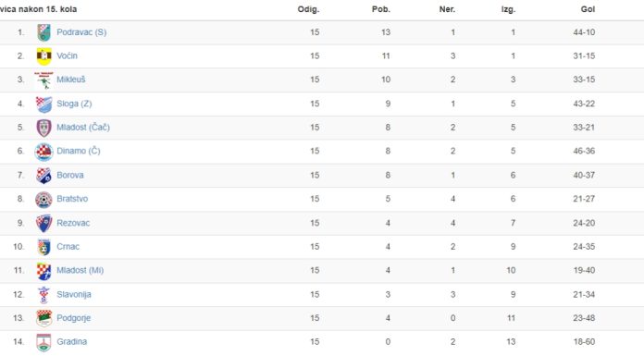
Task: Open the Podravac (S) team link
Action: 81,32
